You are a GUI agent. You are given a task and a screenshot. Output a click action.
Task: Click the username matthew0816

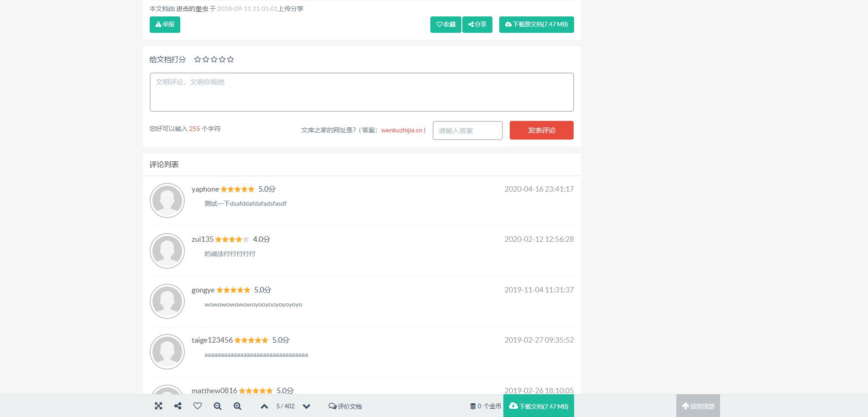pos(214,391)
